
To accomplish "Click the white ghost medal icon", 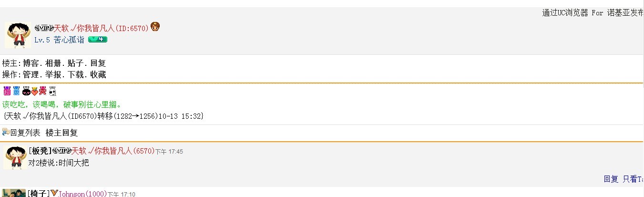I will 52,91.
